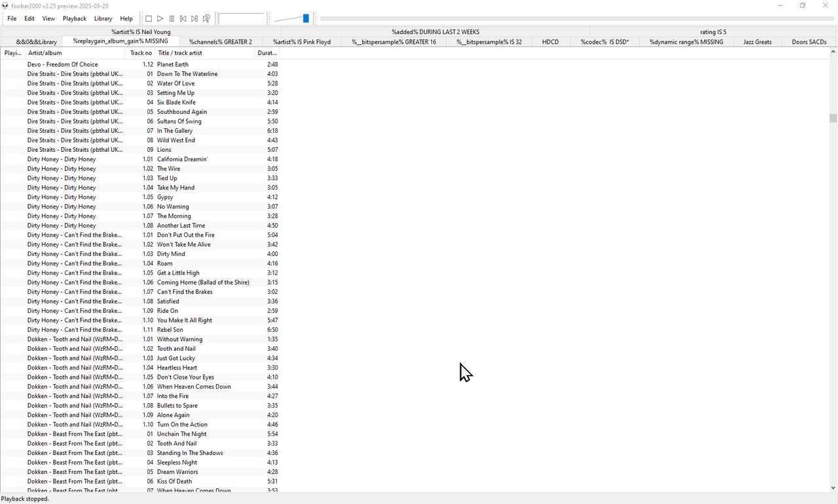Open the Help menu
This screenshot has width=838, height=504.
point(126,19)
